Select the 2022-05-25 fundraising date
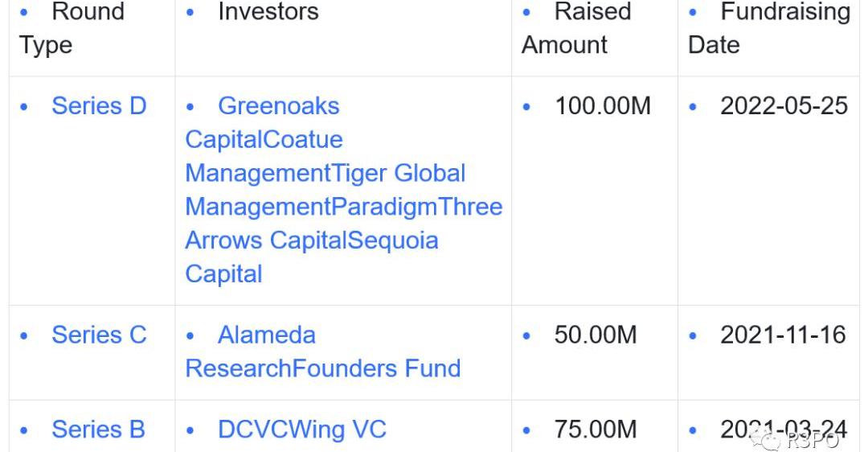The height and width of the screenshot is (452, 868). pos(784,106)
